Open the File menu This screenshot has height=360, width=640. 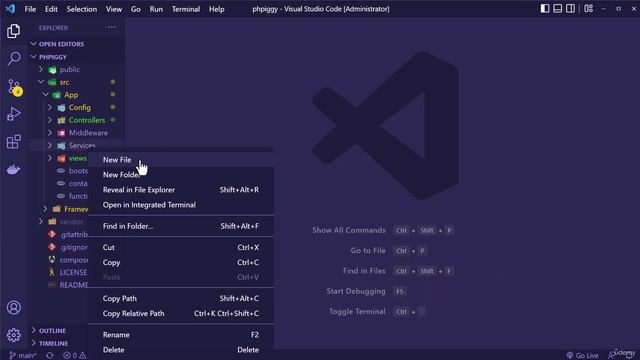click(30, 9)
